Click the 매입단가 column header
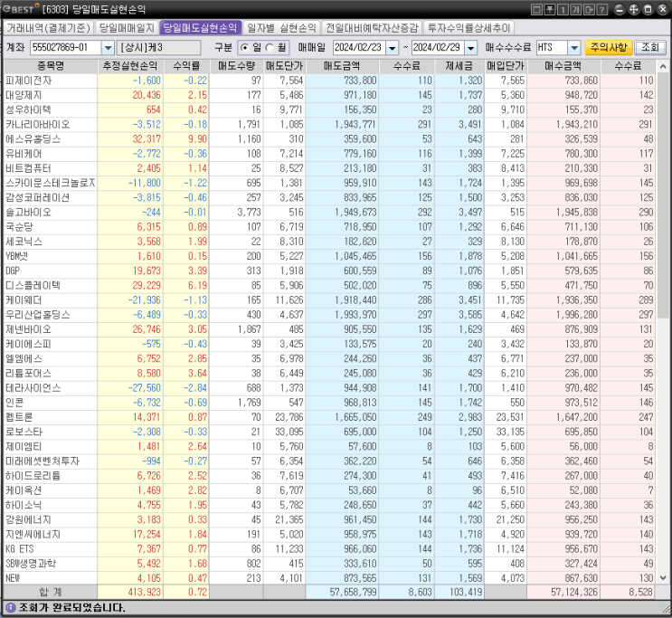The image size is (672, 618). click(x=506, y=66)
